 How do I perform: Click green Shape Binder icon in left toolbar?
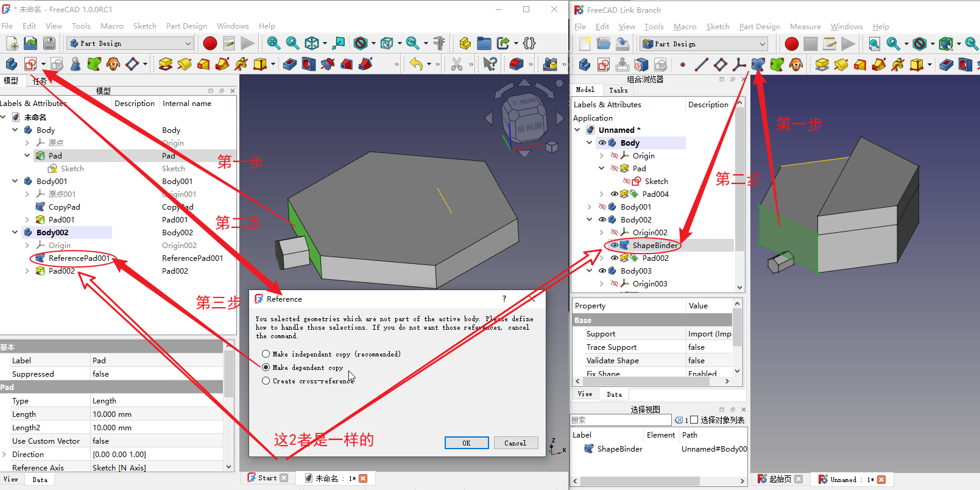pyautogui.click(x=94, y=63)
